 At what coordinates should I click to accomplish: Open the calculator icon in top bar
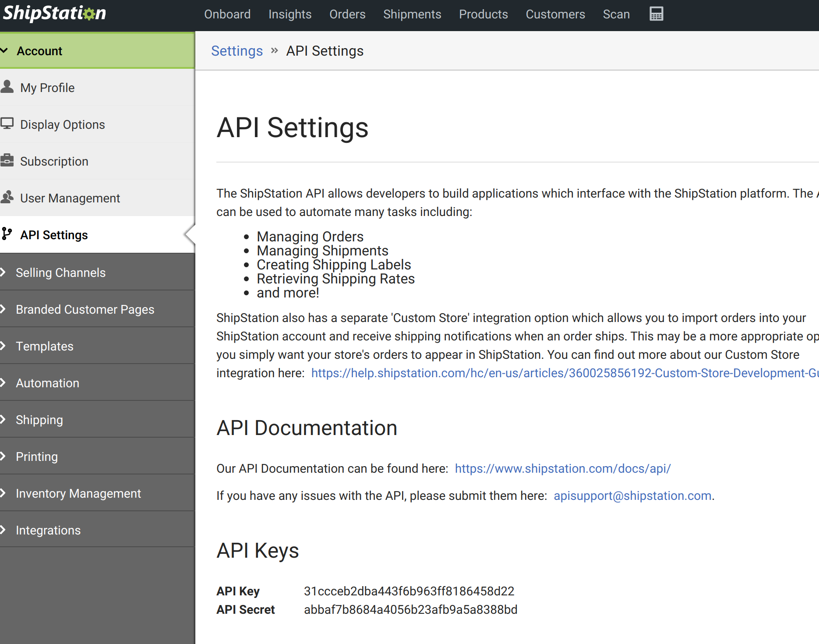point(656,14)
